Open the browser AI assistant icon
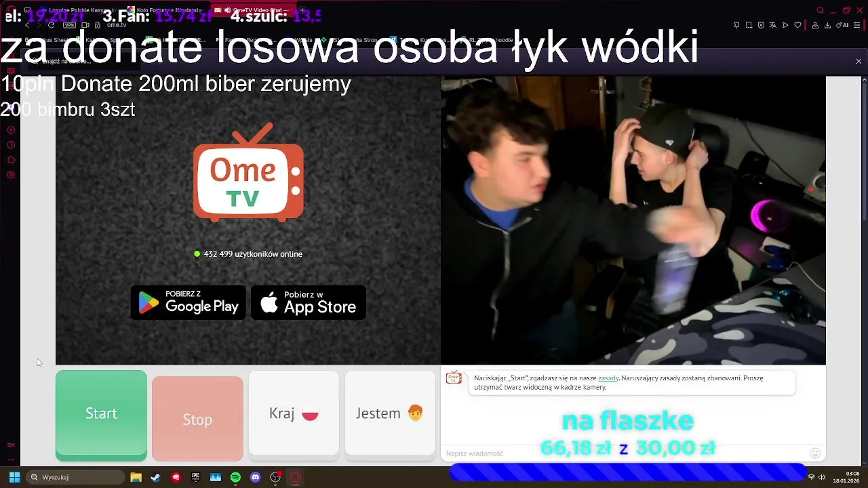The width and height of the screenshot is (868, 488). 842,25
